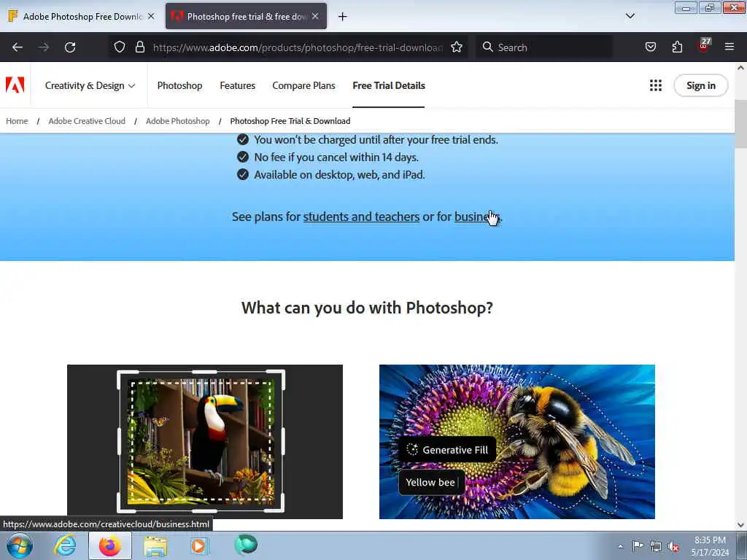Click the browser Search field
Screen dimensions: 747x560
point(544,47)
